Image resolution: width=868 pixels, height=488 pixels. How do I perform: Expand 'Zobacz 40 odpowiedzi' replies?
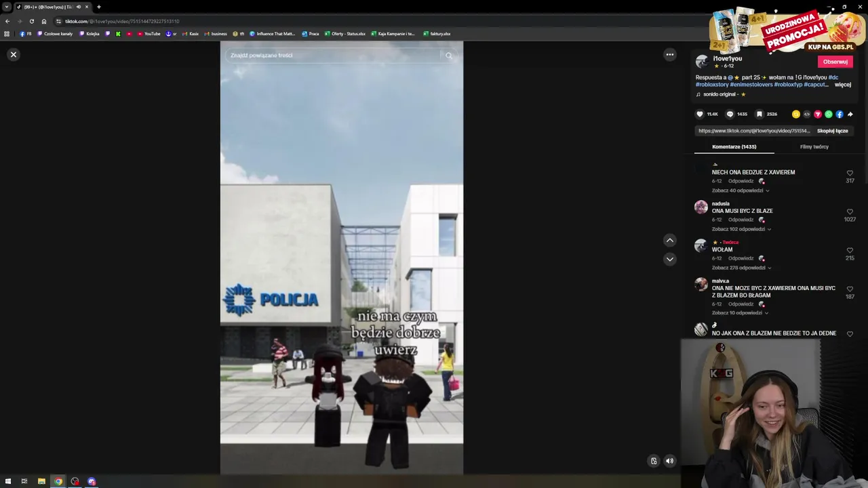(740, 190)
